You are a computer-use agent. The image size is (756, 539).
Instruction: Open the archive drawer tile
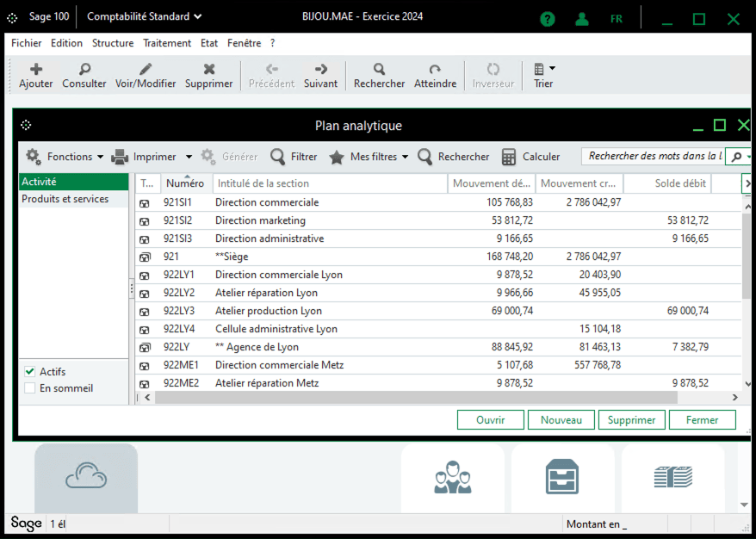pyautogui.click(x=562, y=476)
